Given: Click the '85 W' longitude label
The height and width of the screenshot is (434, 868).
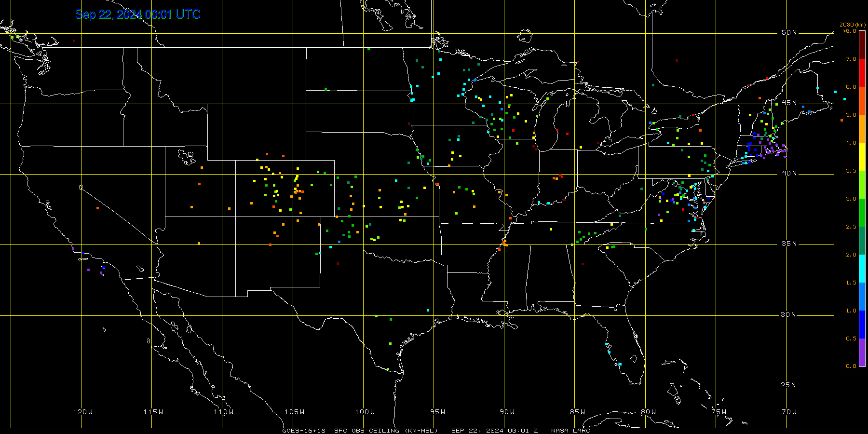Looking at the screenshot, I should [578, 412].
